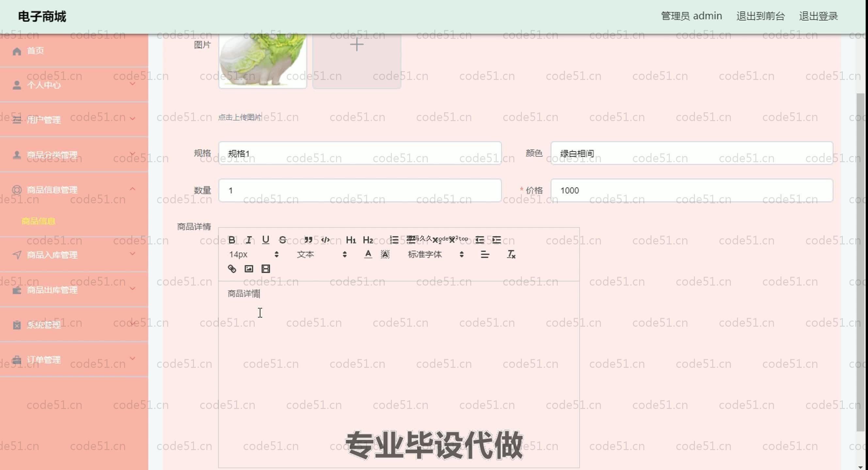Image resolution: width=868 pixels, height=470 pixels.
Task: Focus the 规格 input field
Action: click(360, 153)
